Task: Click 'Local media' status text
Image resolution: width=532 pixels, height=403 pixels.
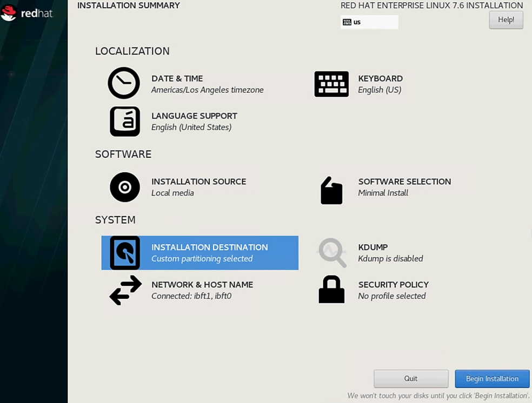Action: pyautogui.click(x=172, y=193)
